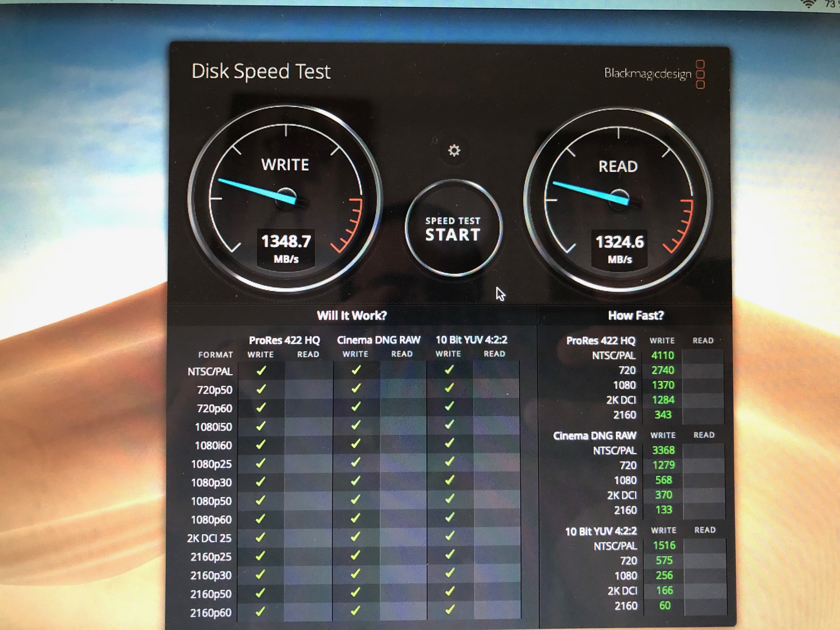Click the How Fast? heading
Image resolution: width=840 pixels, height=630 pixels.
[x=635, y=315]
